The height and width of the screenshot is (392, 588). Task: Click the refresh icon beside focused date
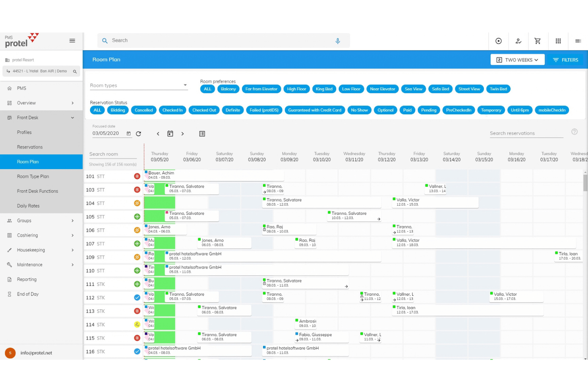(x=138, y=134)
